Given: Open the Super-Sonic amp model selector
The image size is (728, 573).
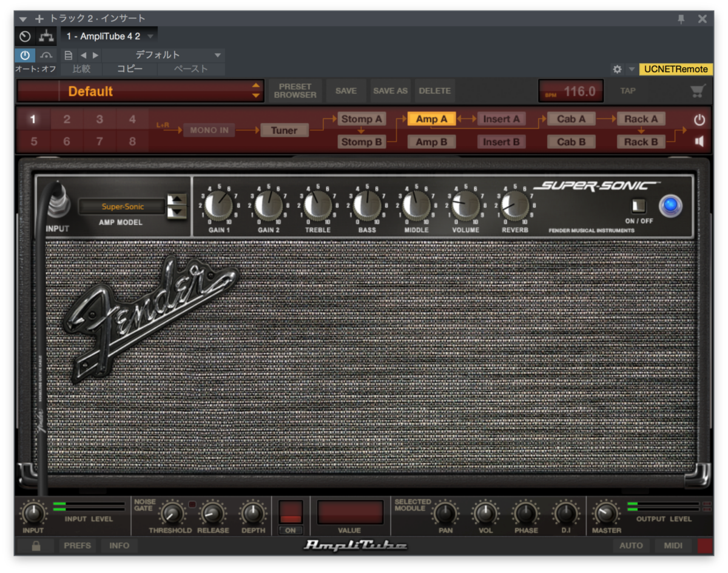Looking at the screenshot, I should pos(123,207).
